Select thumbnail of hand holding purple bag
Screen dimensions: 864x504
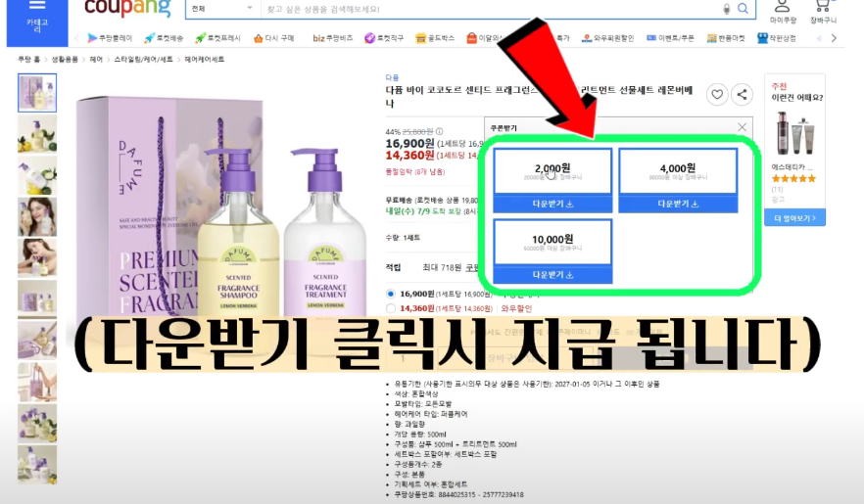(x=37, y=382)
